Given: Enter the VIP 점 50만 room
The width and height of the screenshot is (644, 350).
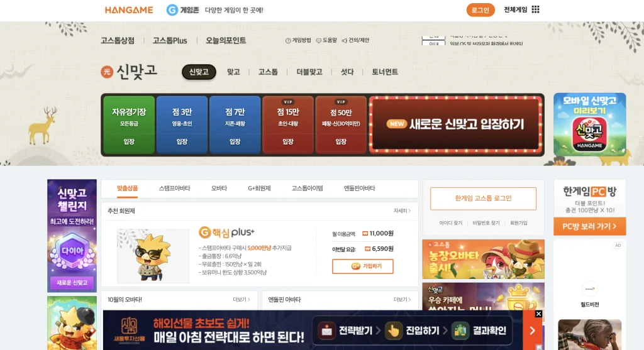Looking at the screenshot, I should point(341,125).
